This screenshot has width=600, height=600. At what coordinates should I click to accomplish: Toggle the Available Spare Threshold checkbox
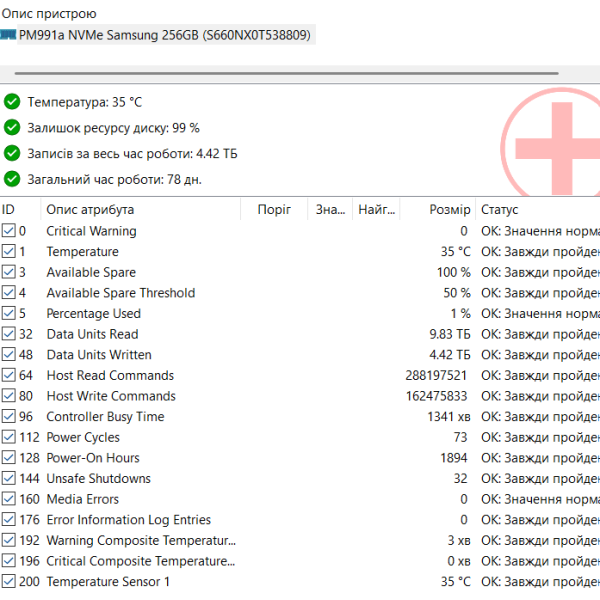coord(8,293)
